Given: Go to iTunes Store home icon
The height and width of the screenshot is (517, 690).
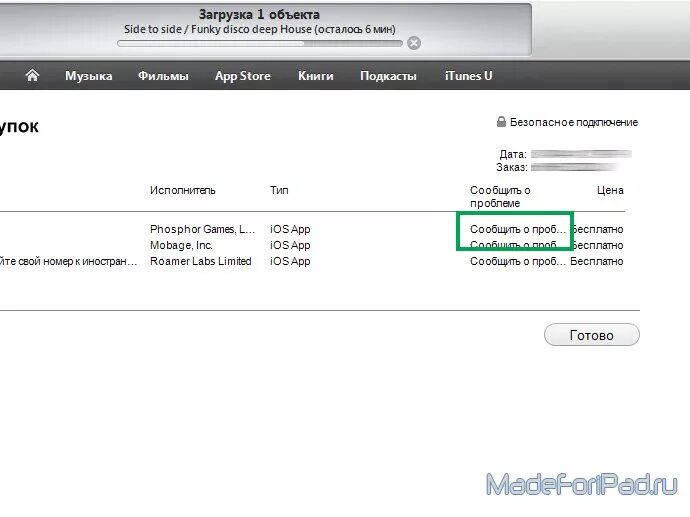Looking at the screenshot, I should 32,75.
